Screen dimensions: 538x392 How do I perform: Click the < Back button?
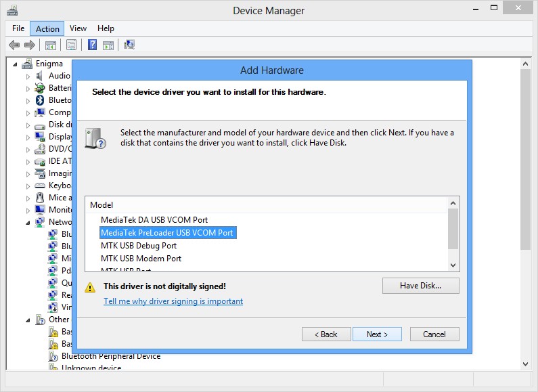326,334
